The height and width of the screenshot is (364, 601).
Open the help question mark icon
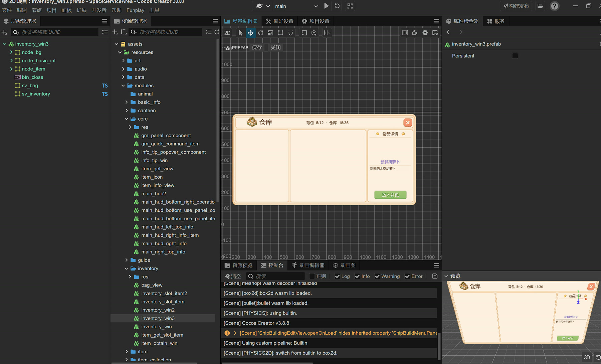(555, 6)
